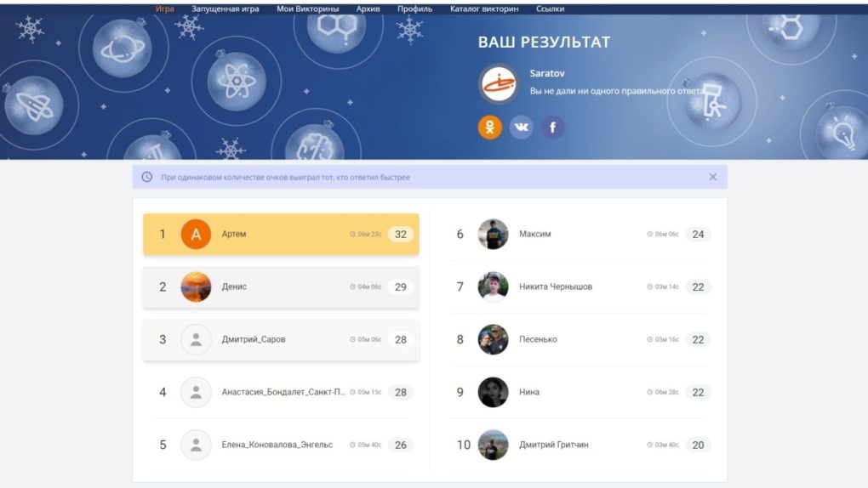868x488 pixels.
Task: Open Мои Викторины section
Action: point(307,9)
